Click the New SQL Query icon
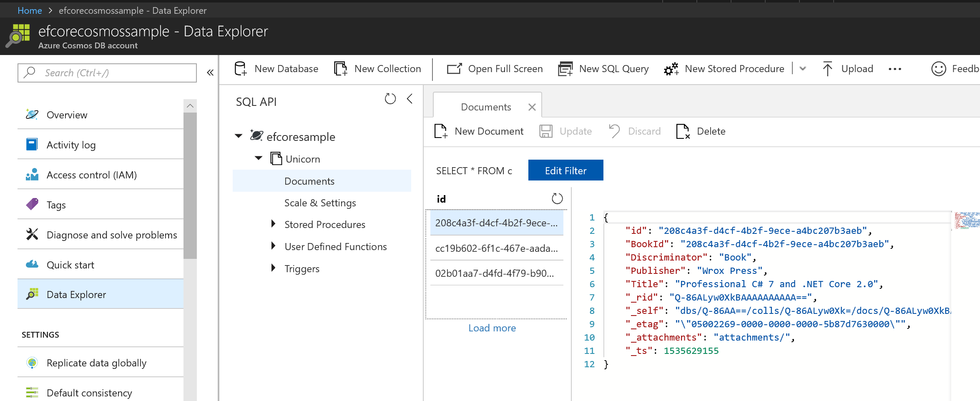The height and width of the screenshot is (401, 980). [x=565, y=69]
